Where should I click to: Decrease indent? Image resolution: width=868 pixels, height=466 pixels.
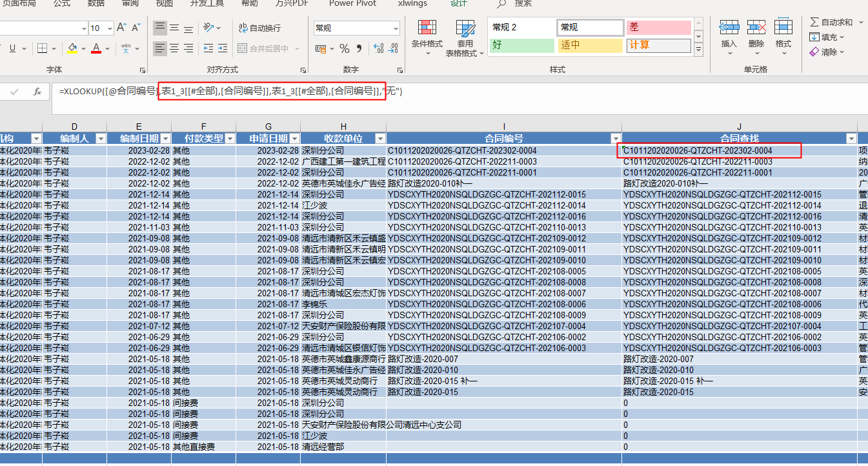[x=207, y=48]
